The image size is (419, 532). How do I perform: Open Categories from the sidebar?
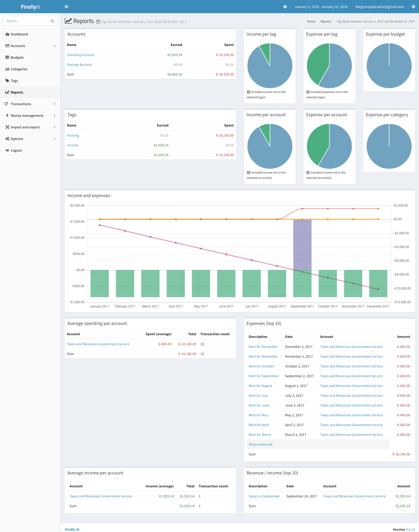[x=19, y=69]
